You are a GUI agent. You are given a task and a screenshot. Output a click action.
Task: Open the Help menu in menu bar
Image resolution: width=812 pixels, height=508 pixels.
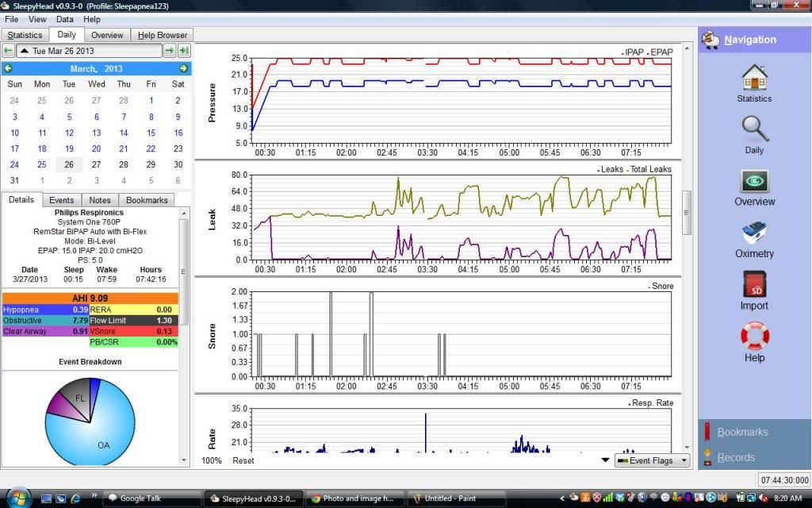click(x=92, y=19)
